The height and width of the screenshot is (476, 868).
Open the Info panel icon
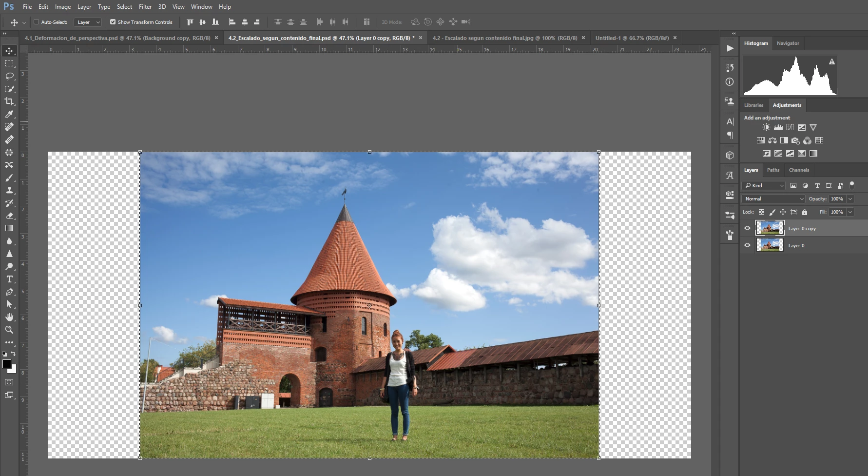coord(730,82)
